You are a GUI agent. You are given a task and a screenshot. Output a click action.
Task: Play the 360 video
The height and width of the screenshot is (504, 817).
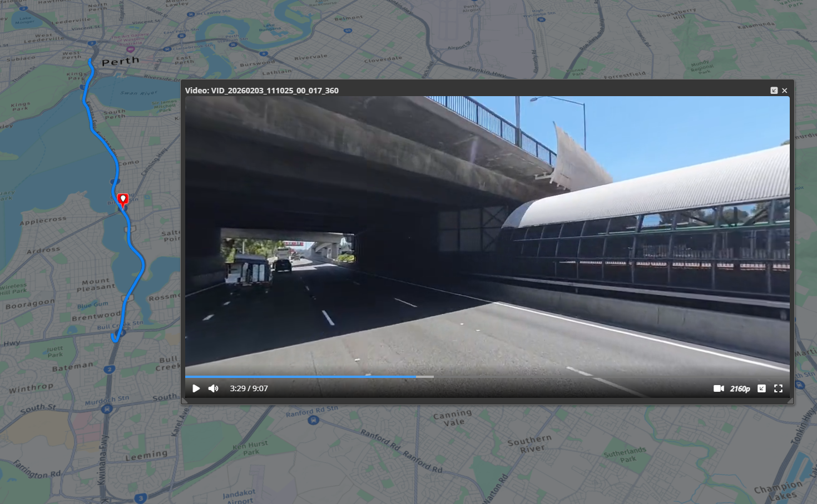coord(196,388)
